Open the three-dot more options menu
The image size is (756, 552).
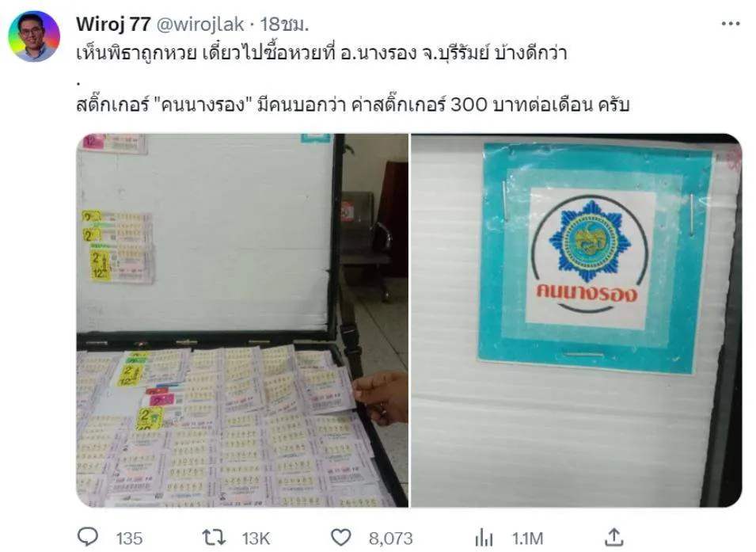(731, 24)
